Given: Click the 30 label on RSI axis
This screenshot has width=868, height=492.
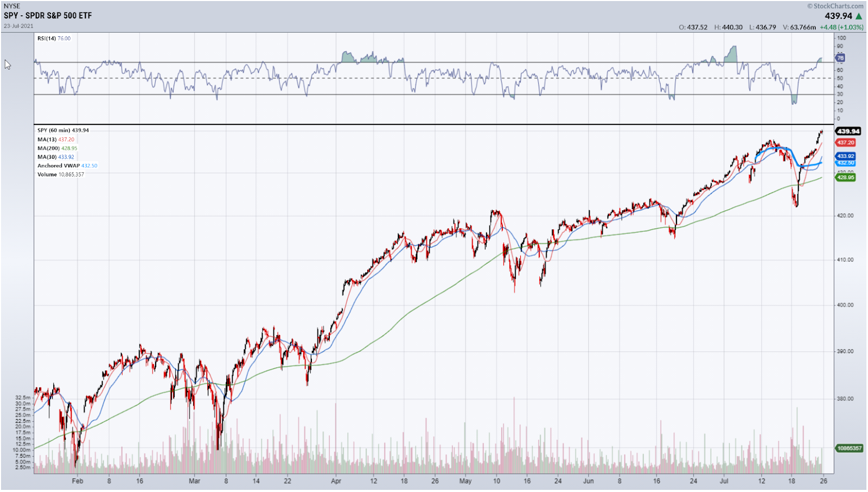Looking at the screenshot, I should [840, 94].
